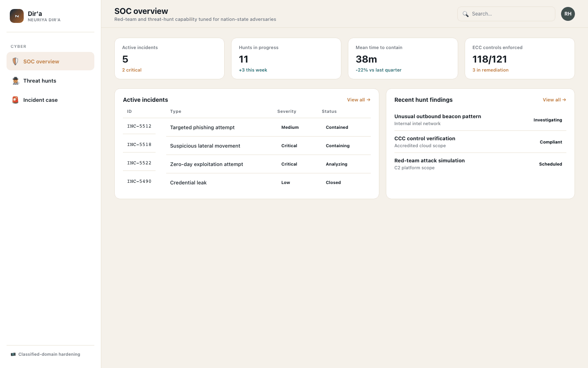Viewport: 588px width, 368px height.
Task: Click the Low severity badge
Action: click(286, 183)
